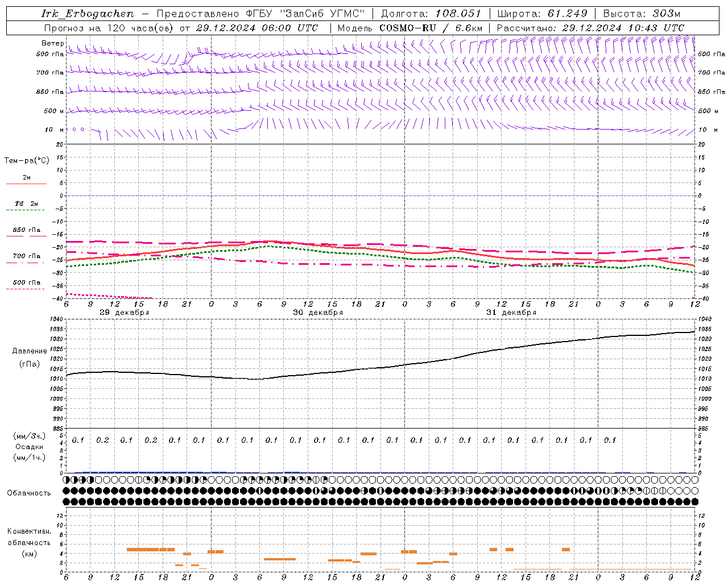Image resolution: width=728 pixels, height=582 pixels.
Task: Click the "Долгота: 108.051" header field
Action: coord(431,14)
